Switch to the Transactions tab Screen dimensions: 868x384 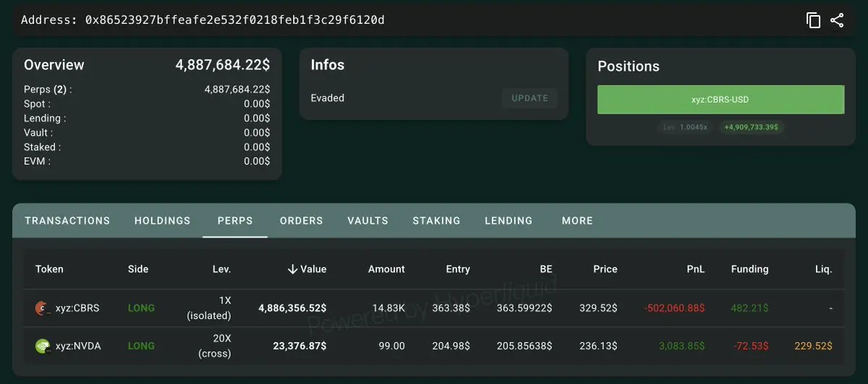pos(67,221)
